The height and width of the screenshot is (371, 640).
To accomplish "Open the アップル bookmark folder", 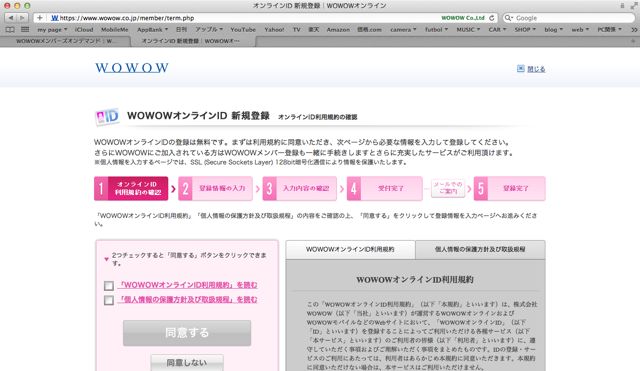I will pos(209,29).
